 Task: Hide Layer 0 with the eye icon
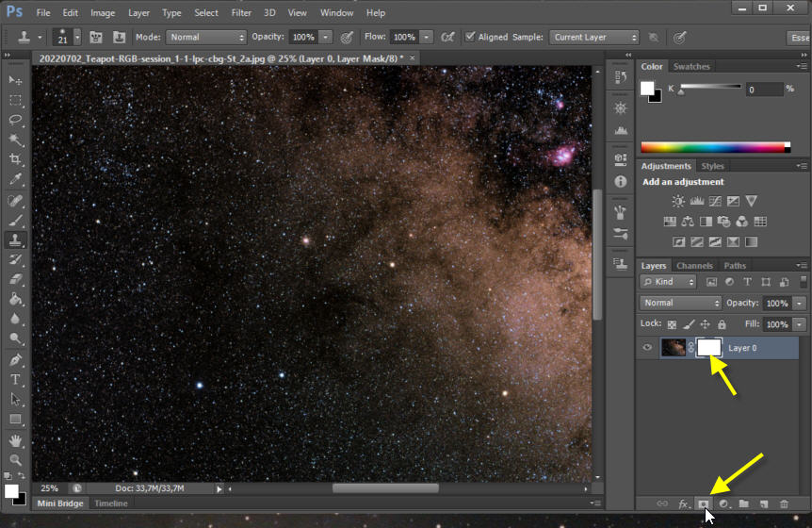click(647, 348)
